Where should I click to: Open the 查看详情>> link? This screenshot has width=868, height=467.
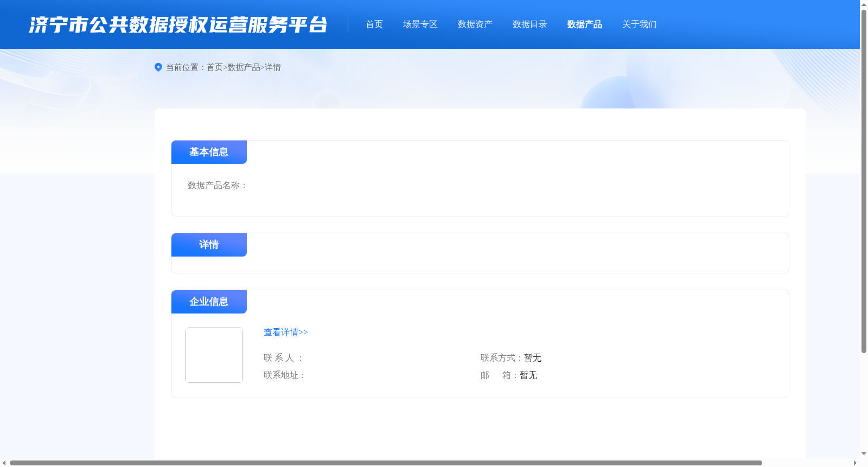click(286, 332)
